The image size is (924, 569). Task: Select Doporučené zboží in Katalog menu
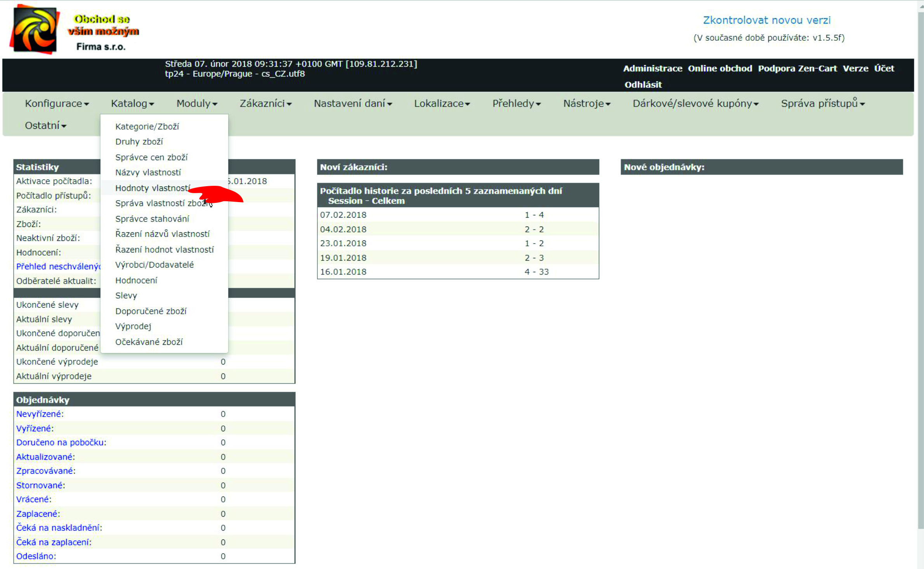[151, 311]
